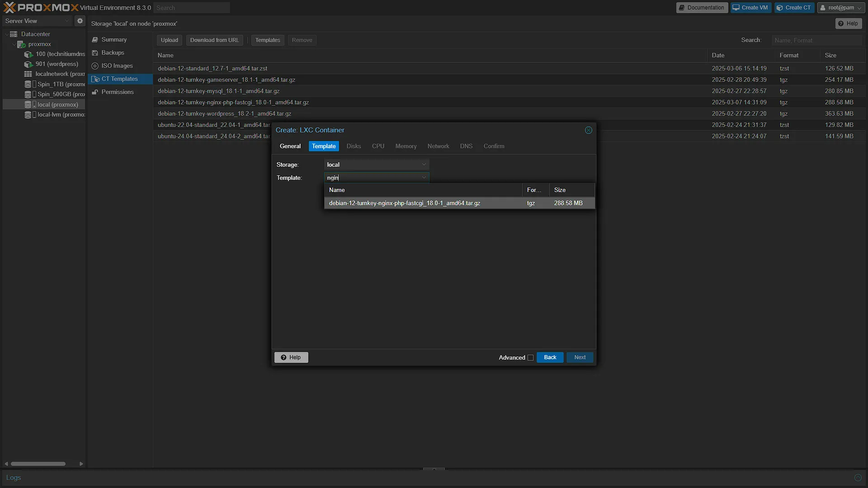
Task: Open the Storage dropdown set to local
Action: coord(377,164)
